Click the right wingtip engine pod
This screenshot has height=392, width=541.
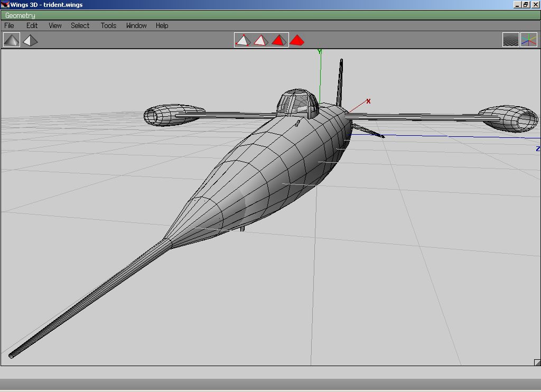pyautogui.click(x=509, y=119)
